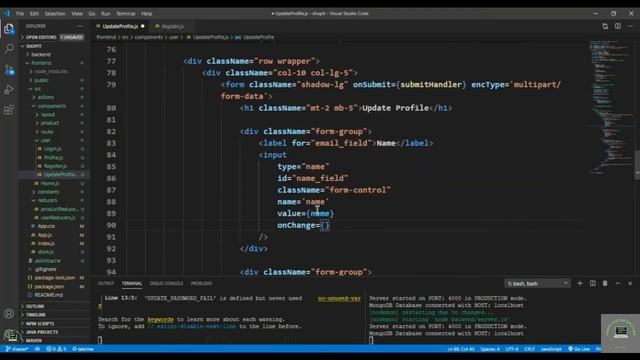Click the Ln/Col cursor position status item

461,349
